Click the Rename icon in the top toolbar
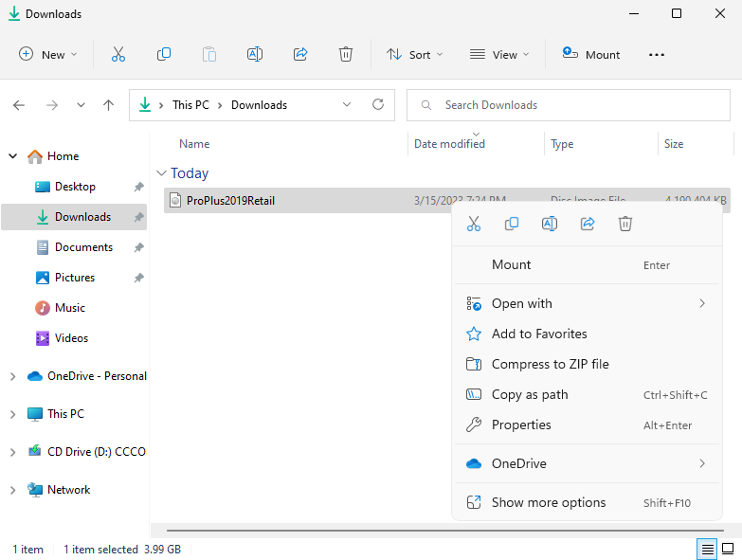Image resolution: width=742 pixels, height=560 pixels. click(255, 54)
